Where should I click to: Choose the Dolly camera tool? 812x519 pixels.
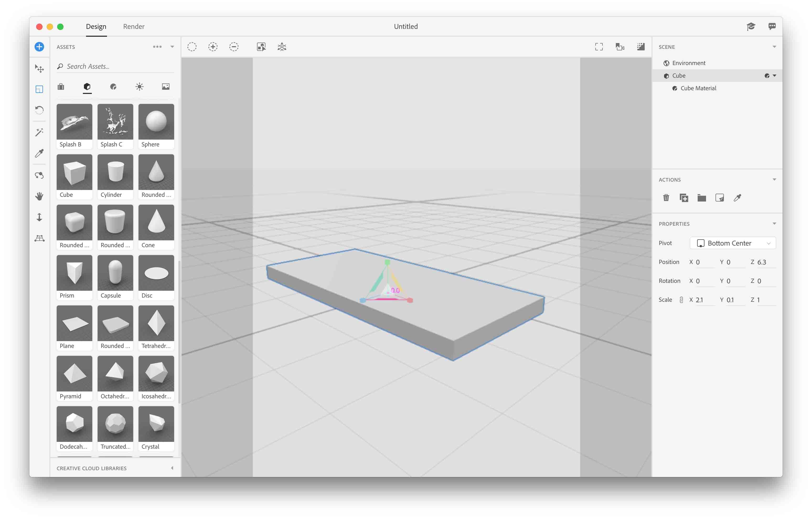tap(39, 217)
